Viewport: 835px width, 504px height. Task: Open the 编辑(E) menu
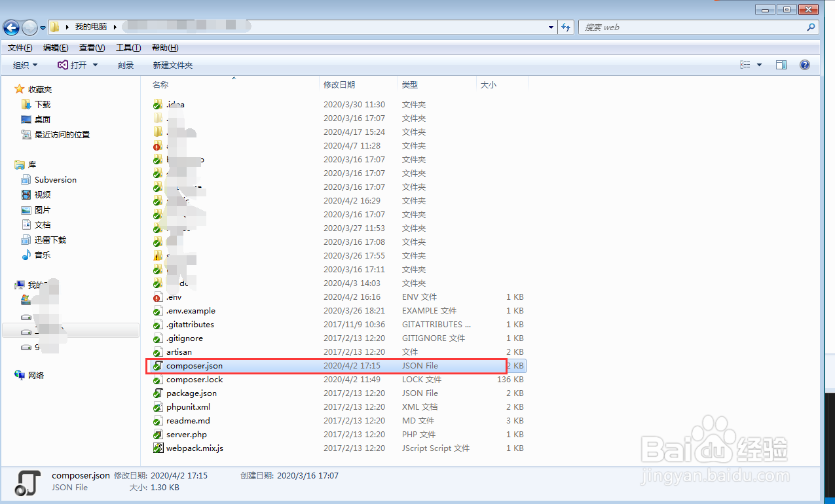[56, 48]
